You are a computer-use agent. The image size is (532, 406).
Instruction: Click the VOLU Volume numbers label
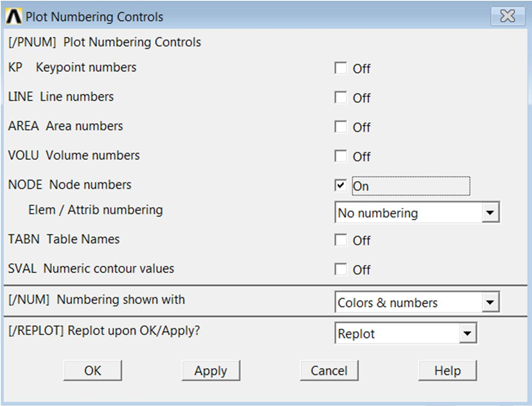pyautogui.click(x=74, y=155)
